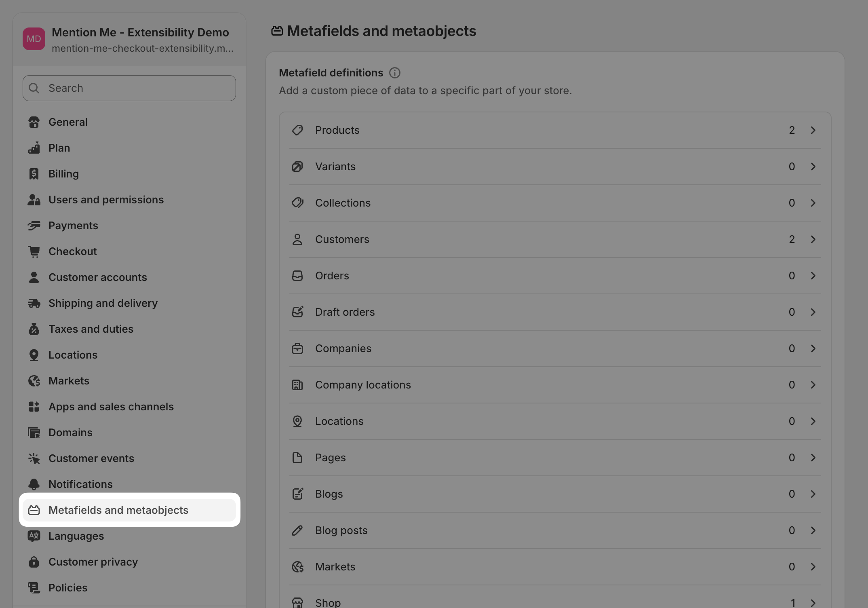Image resolution: width=868 pixels, height=608 pixels.
Task: Expand the Products metafield definitions
Action: point(813,130)
